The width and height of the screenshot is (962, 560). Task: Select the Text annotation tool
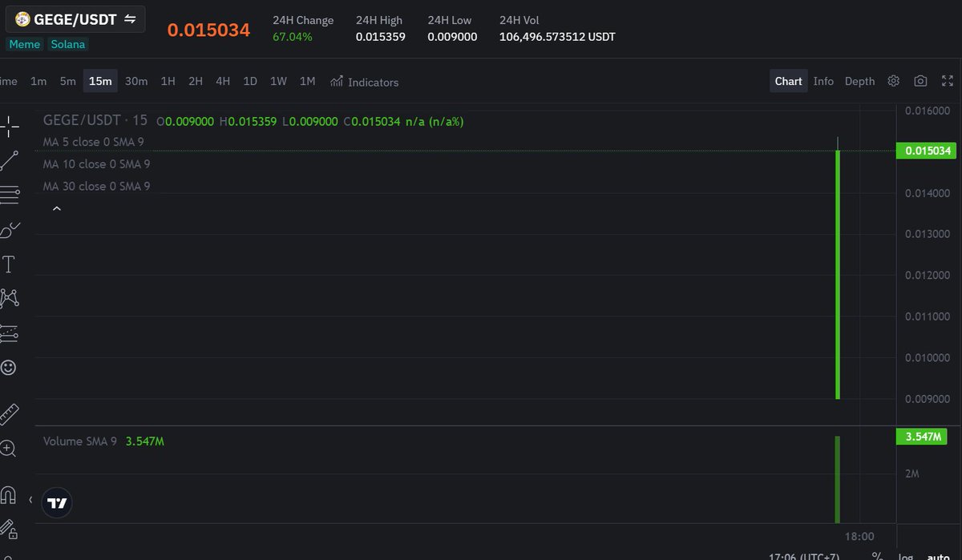[x=9, y=264]
